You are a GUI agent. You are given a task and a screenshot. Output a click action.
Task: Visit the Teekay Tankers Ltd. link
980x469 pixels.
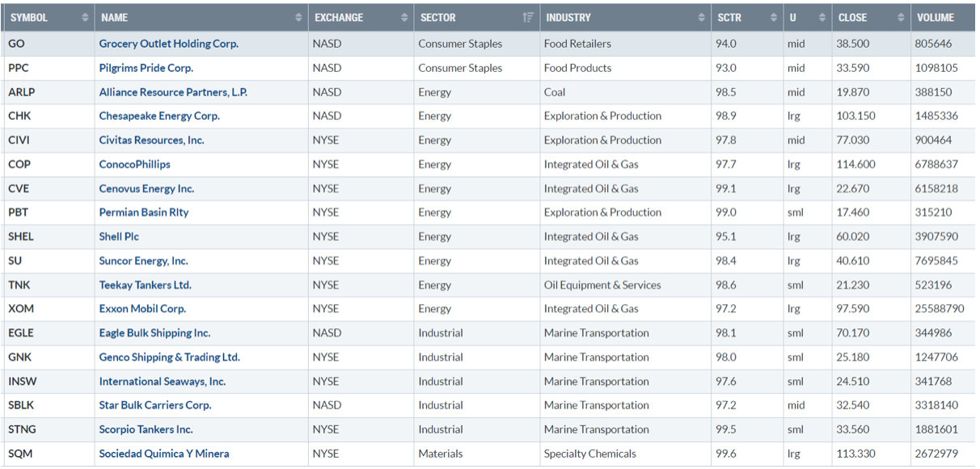point(145,285)
